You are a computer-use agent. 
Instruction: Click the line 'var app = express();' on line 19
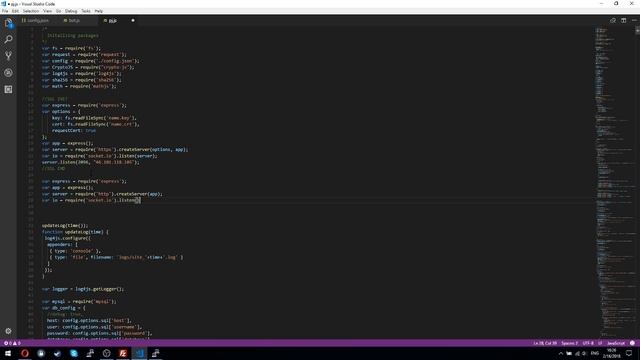(67, 143)
